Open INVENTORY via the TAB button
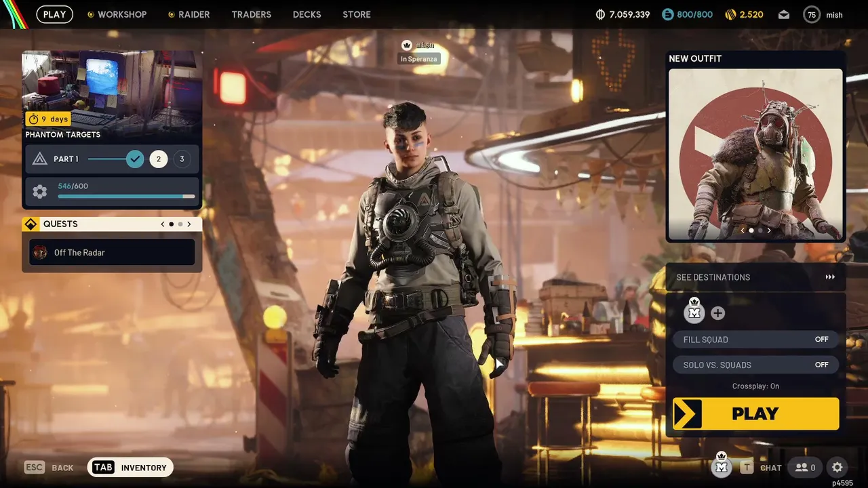 point(130,468)
